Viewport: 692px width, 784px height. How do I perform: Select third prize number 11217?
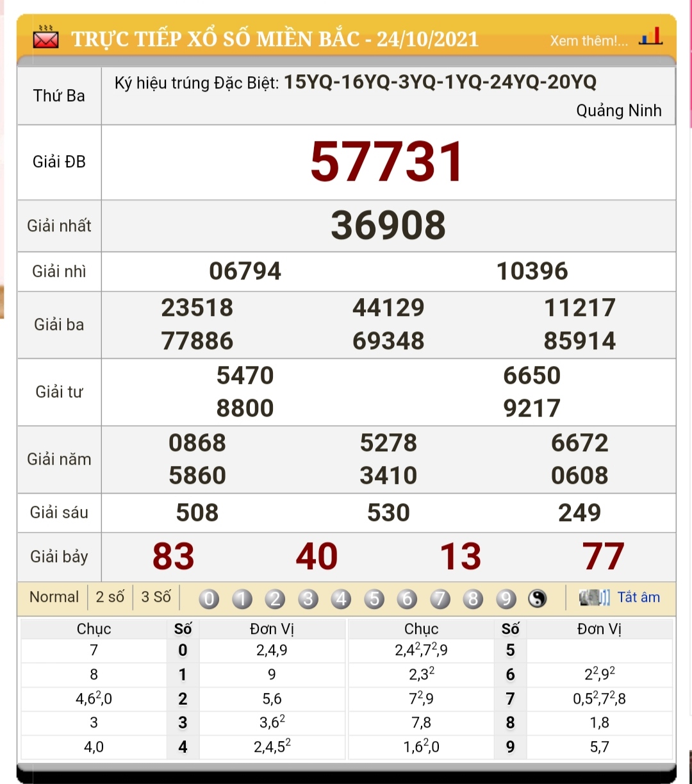pyautogui.click(x=579, y=308)
